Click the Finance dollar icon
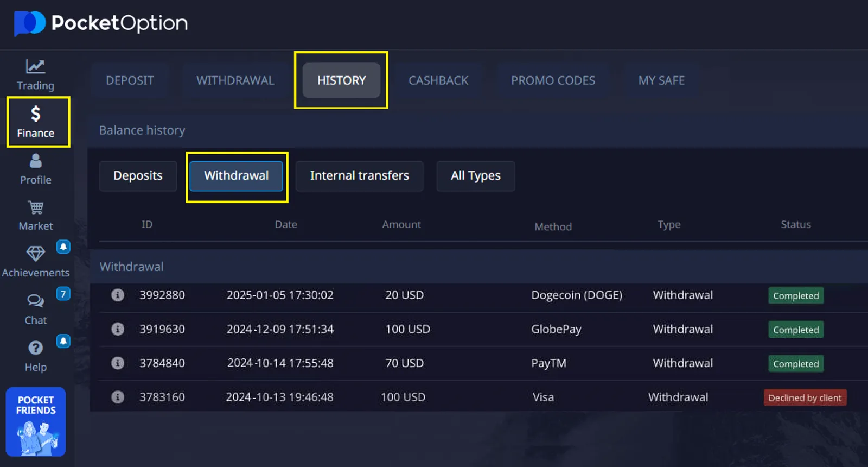 [35, 114]
